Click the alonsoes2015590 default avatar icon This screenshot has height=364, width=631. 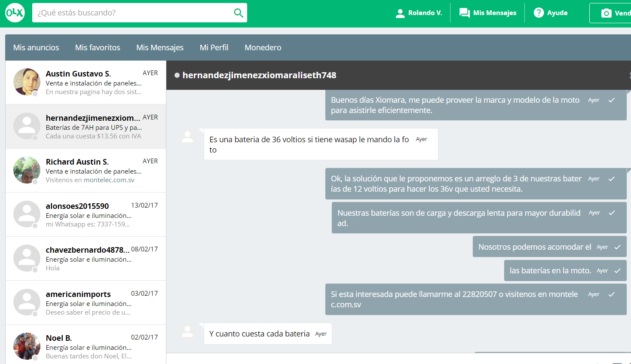[27, 214]
